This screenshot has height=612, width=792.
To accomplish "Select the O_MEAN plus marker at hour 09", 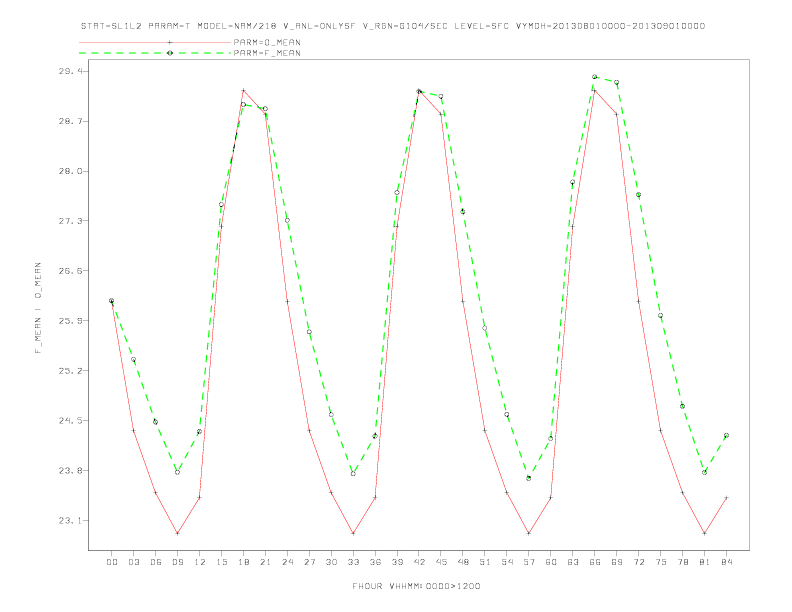I will [177, 533].
